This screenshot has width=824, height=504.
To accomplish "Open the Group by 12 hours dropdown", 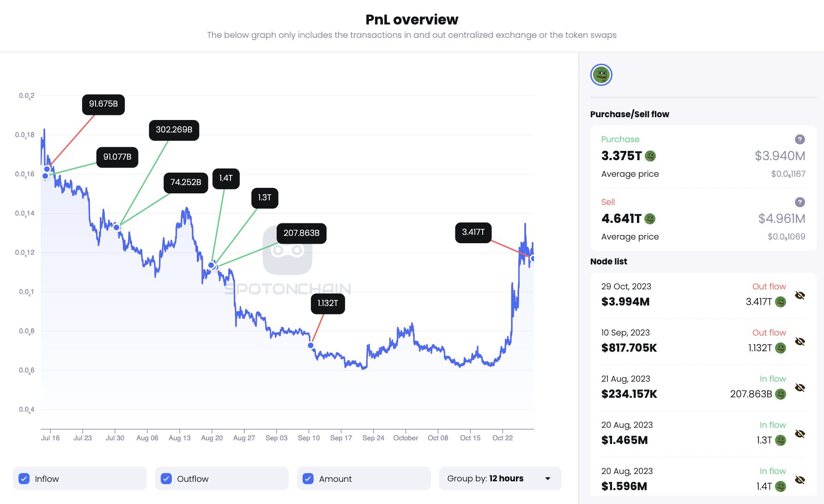I will click(500, 479).
